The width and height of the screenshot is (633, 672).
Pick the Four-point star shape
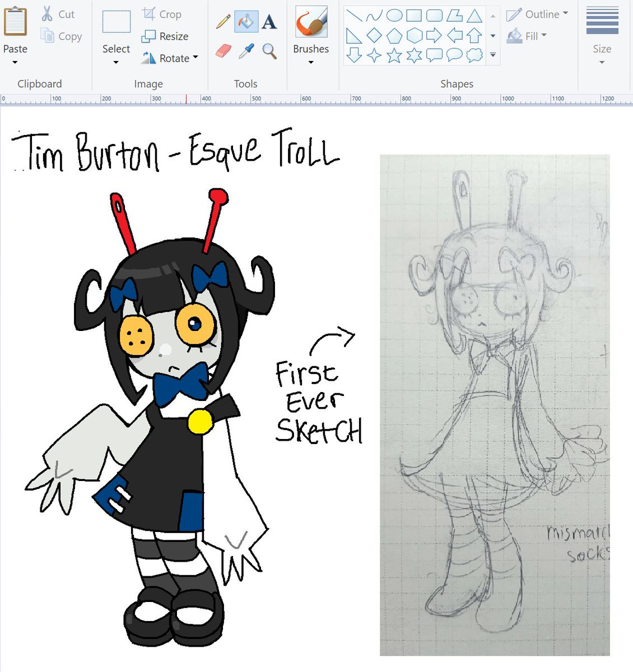click(x=374, y=55)
